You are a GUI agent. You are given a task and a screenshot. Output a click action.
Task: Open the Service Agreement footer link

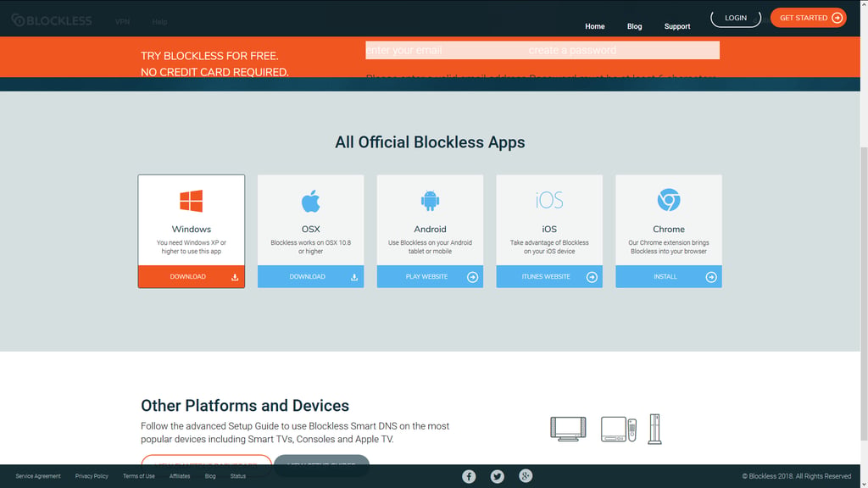coord(38,476)
